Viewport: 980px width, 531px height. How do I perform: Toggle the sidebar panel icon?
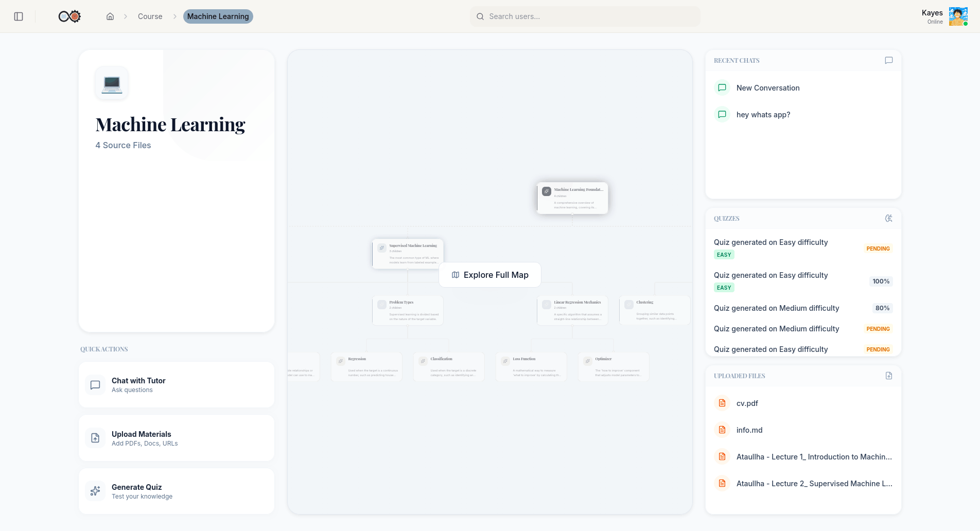tap(19, 16)
